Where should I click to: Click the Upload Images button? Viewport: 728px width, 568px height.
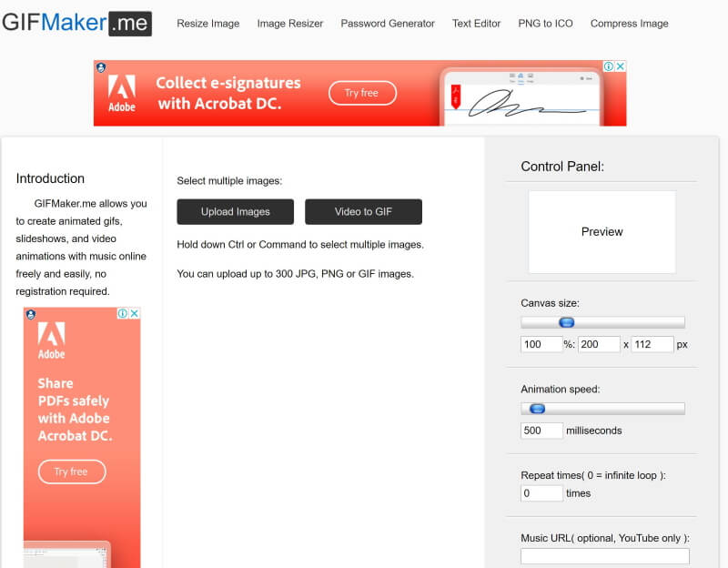click(236, 212)
